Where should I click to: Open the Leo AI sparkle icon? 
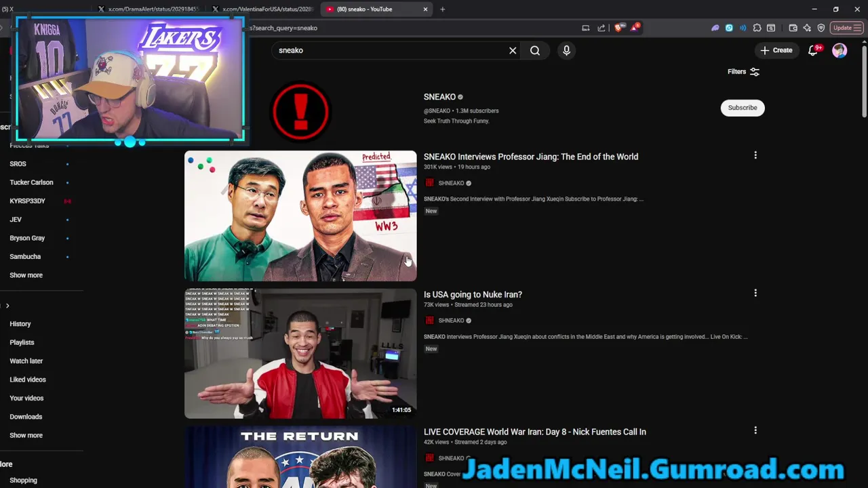coord(807,28)
